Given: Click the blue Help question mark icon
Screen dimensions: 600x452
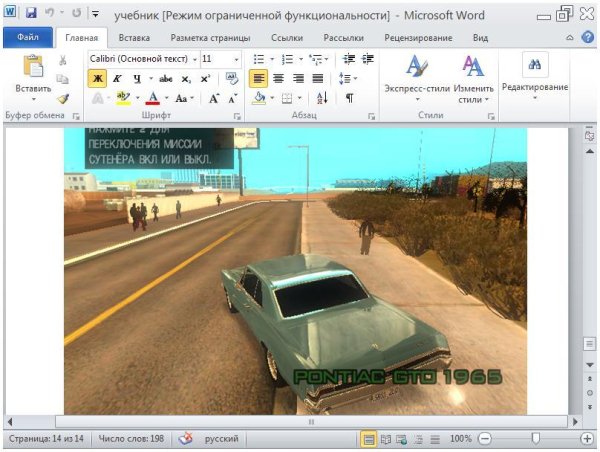Looking at the screenshot, I should [588, 37].
